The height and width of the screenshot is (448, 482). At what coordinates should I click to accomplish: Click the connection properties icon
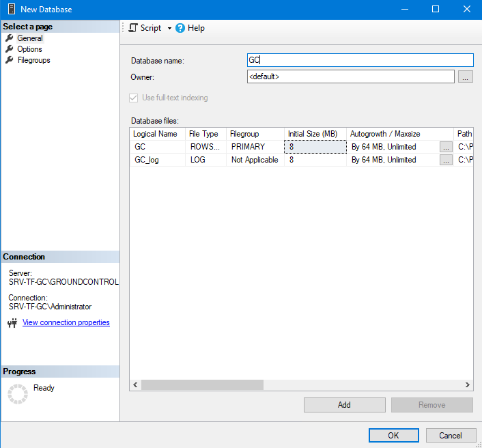(x=12, y=323)
